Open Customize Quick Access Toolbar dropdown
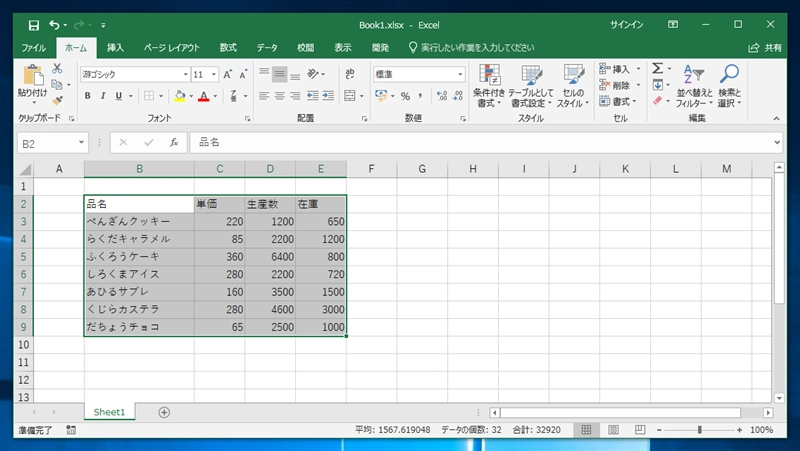 coord(103,25)
